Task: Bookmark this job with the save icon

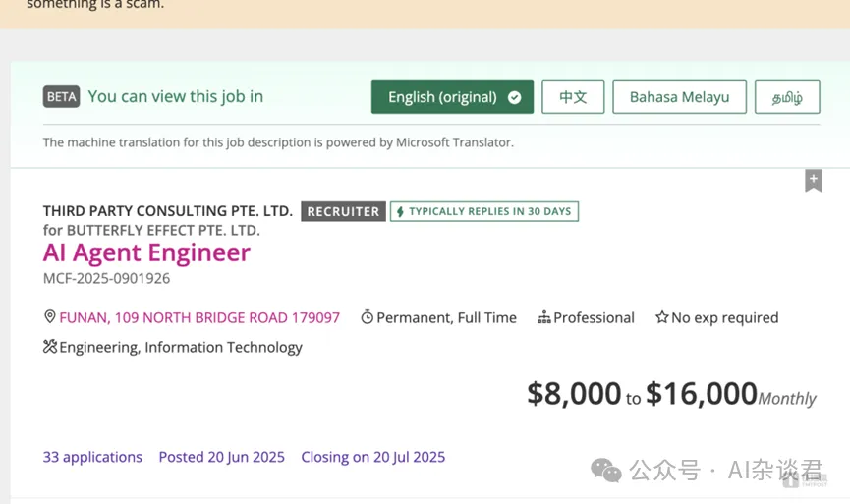Action: coord(813,181)
